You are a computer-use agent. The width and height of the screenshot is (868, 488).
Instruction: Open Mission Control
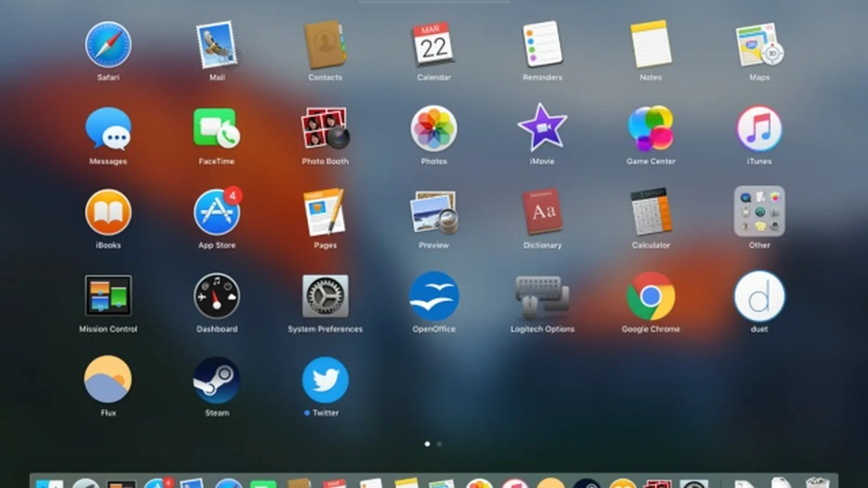tap(108, 296)
